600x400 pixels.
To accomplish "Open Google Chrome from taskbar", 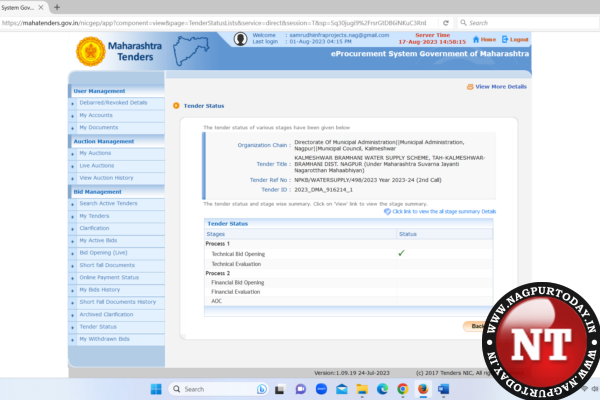I will (x=403, y=389).
